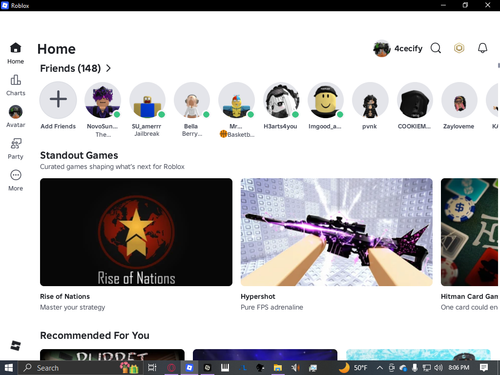Click the Hypershot title text
The height and width of the screenshot is (375, 500).
[x=258, y=296]
